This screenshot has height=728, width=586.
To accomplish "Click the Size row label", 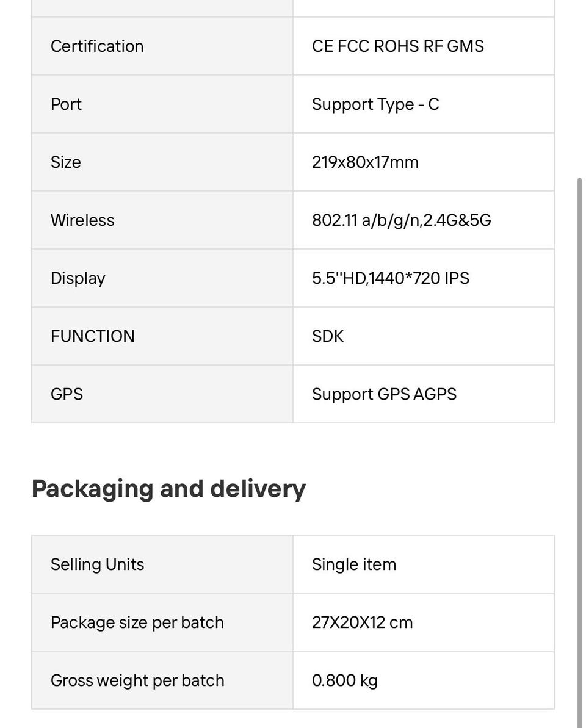I will point(66,162).
